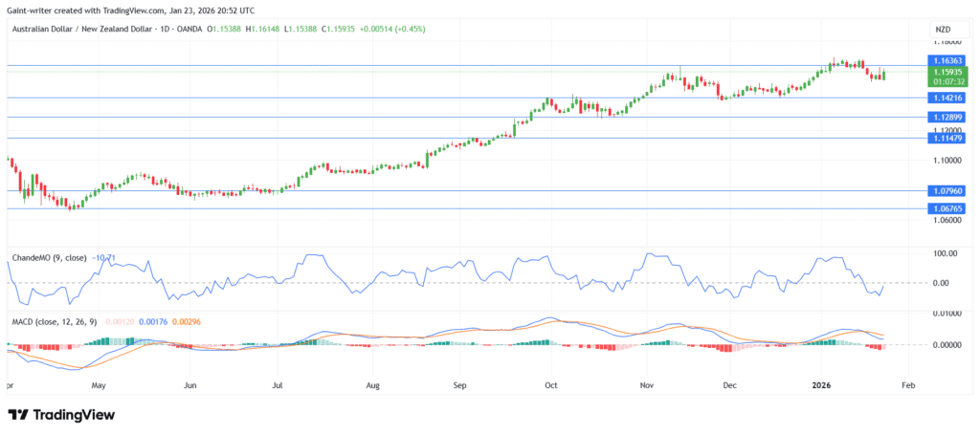Click the 100.00 ChandeMO axis label

click(x=945, y=253)
